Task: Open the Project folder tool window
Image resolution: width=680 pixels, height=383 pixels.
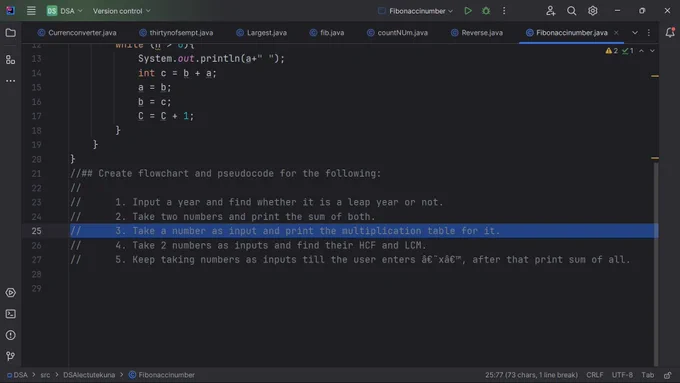Action: (x=10, y=33)
